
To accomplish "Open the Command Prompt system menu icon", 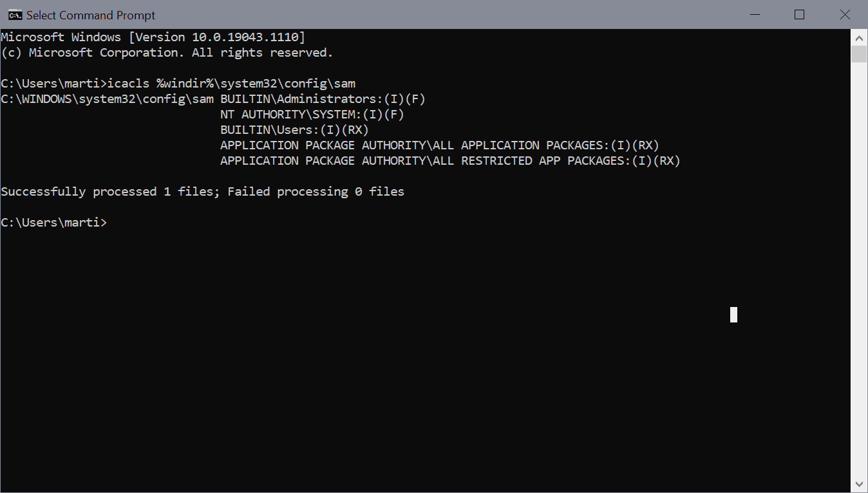I will coord(14,14).
